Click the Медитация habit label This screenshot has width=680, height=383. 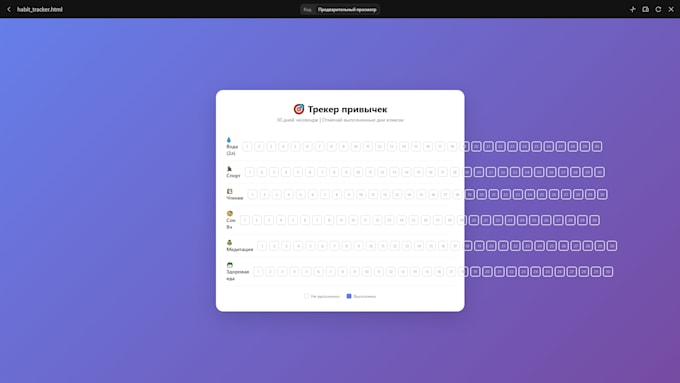(x=240, y=249)
